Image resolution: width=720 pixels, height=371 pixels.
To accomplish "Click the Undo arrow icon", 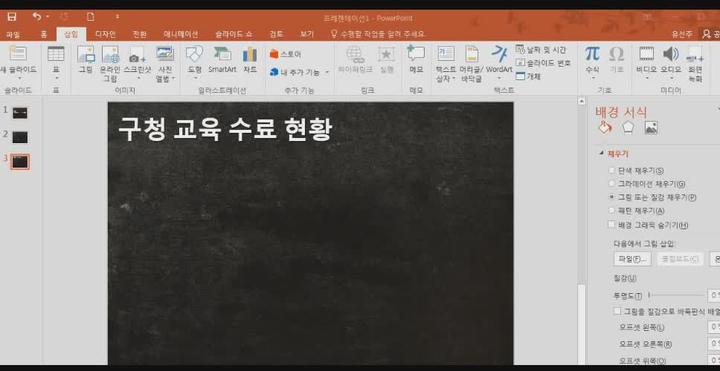I will pos(37,17).
